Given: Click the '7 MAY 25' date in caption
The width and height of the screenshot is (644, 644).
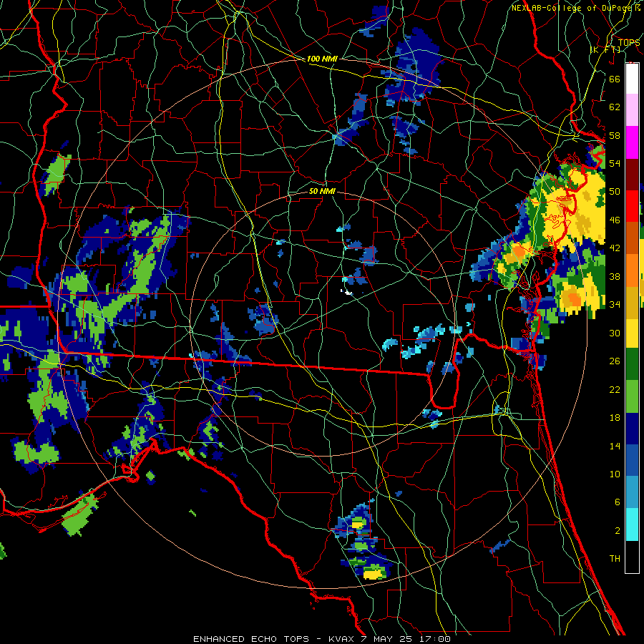Looking at the screenshot, I should click(x=388, y=639).
